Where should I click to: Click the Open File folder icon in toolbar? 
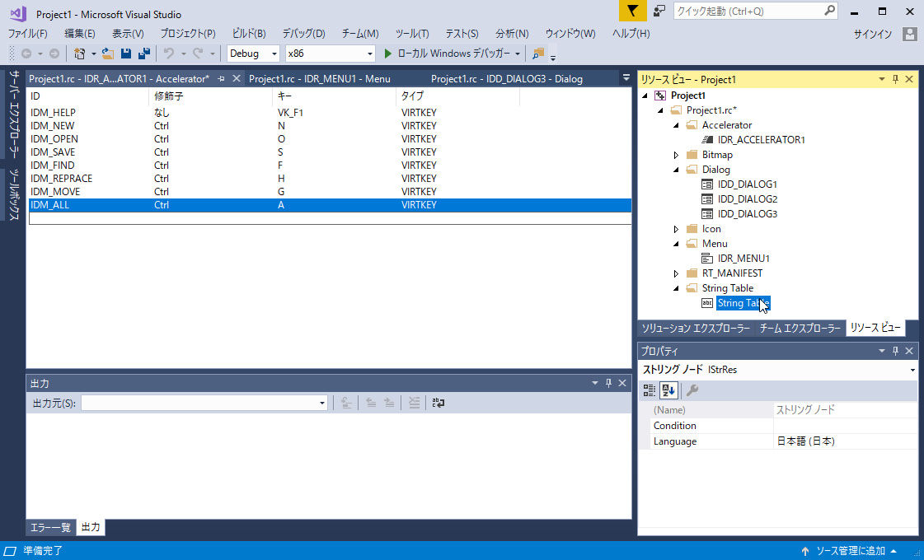tap(108, 54)
